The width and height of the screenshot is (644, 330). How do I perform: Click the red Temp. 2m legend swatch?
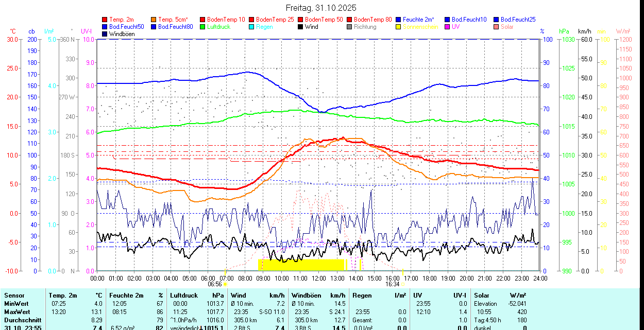pyautogui.click(x=105, y=20)
